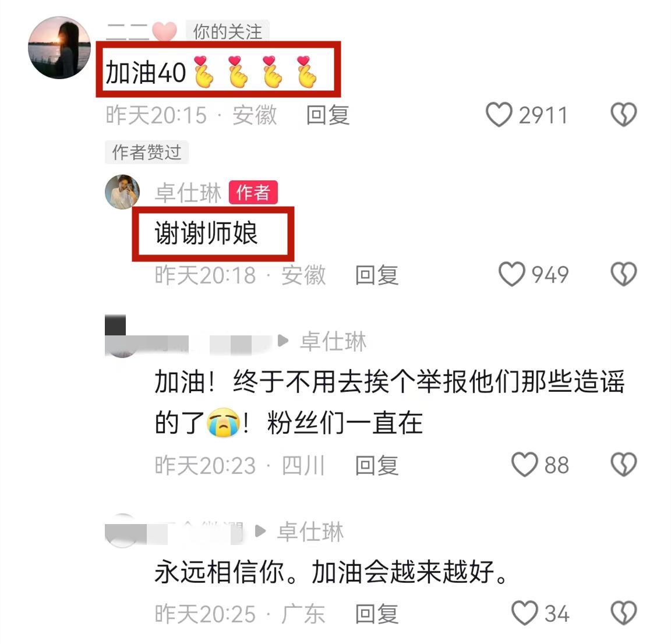Screen dimensions: 671x644
Task: Tap 卓仕琳 mention in the Sichuan reply header
Action: (333, 341)
